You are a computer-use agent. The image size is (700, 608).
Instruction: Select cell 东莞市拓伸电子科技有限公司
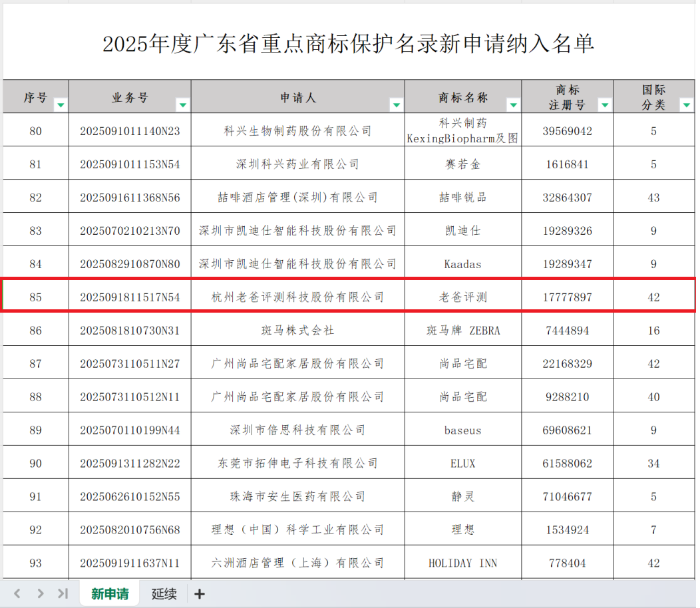(x=298, y=462)
